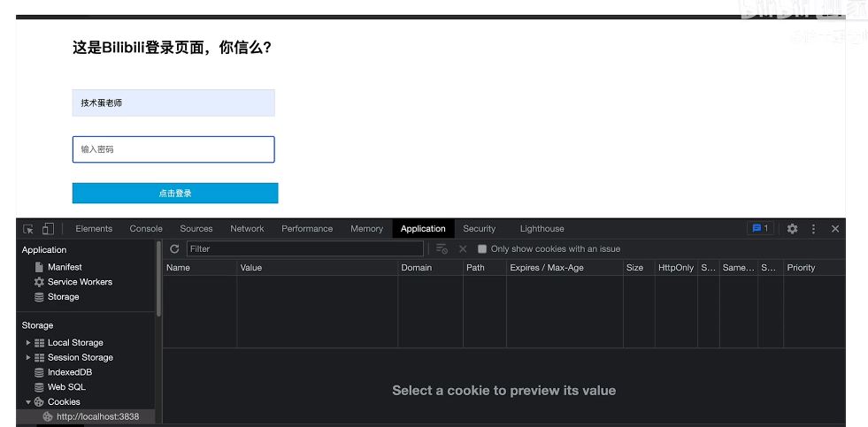The height and width of the screenshot is (427, 868).
Task: Expand the Session Storage tree node
Action: (28, 358)
